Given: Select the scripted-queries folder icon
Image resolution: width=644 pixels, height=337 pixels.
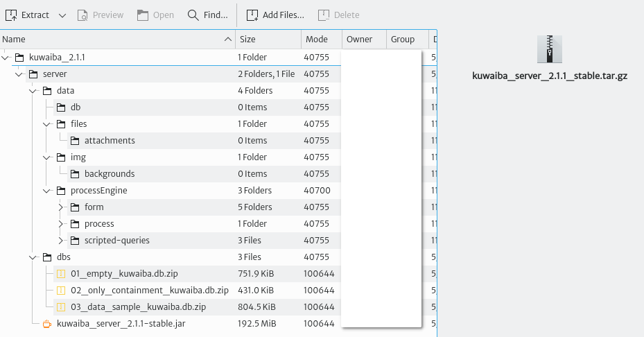Looking at the screenshot, I should point(75,241).
